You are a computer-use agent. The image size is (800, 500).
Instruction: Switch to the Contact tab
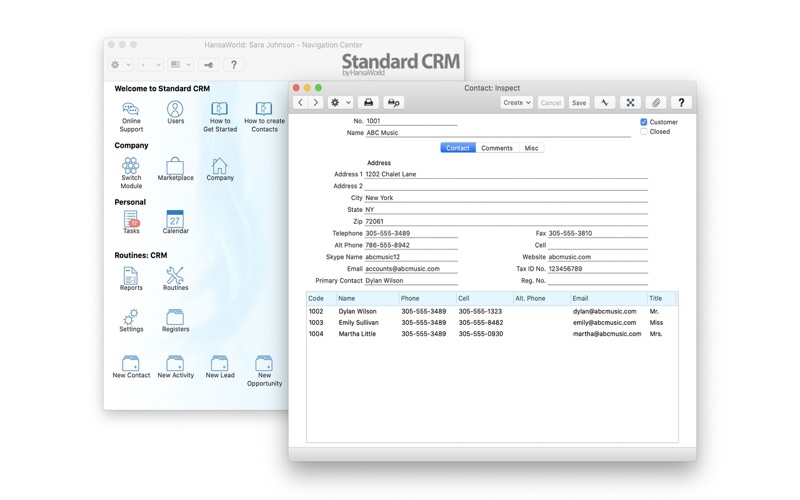coord(458,148)
